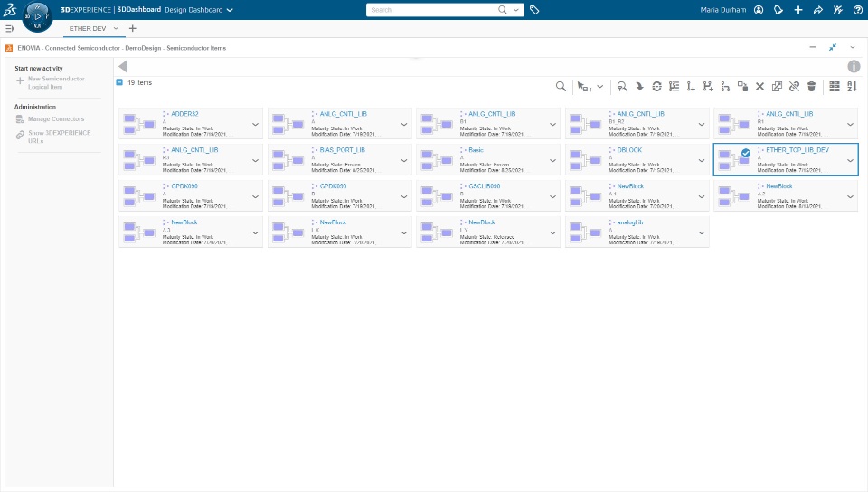The height and width of the screenshot is (492, 868).
Task: Click the structure list toolbar icon
Action: tap(674, 86)
